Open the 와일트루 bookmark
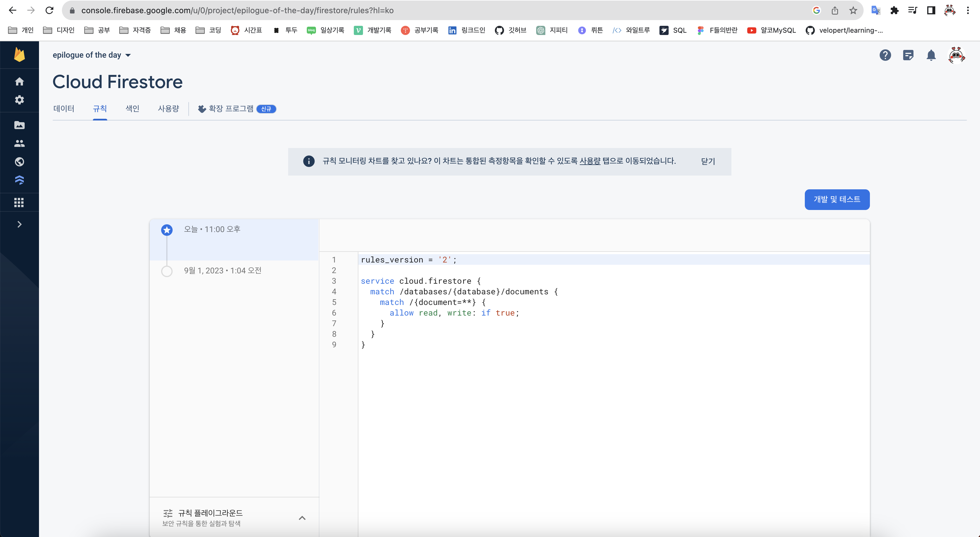This screenshot has height=537, width=980. (x=632, y=30)
